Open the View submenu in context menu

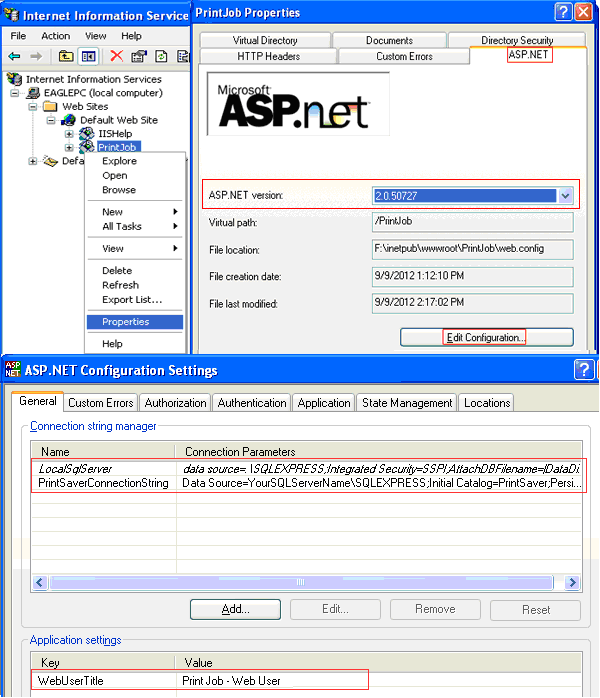135,248
